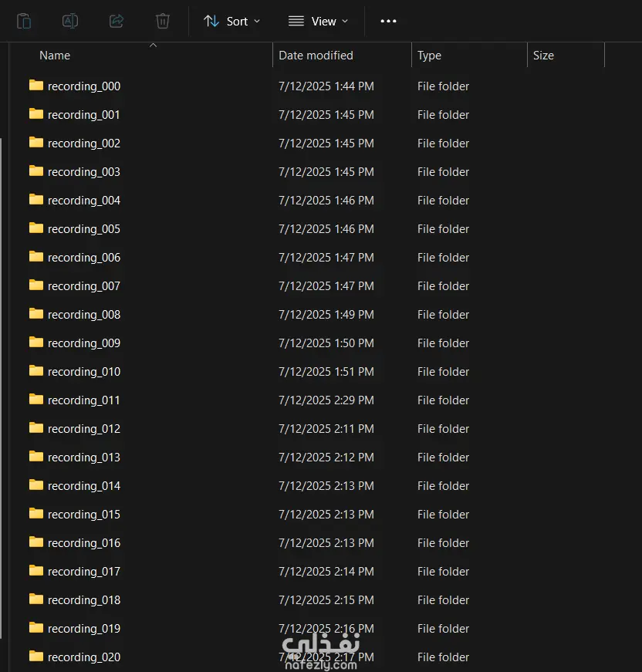Viewport: 642px width, 672px height.
Task: Select the recording_005 folder icon
Action: 36,228
